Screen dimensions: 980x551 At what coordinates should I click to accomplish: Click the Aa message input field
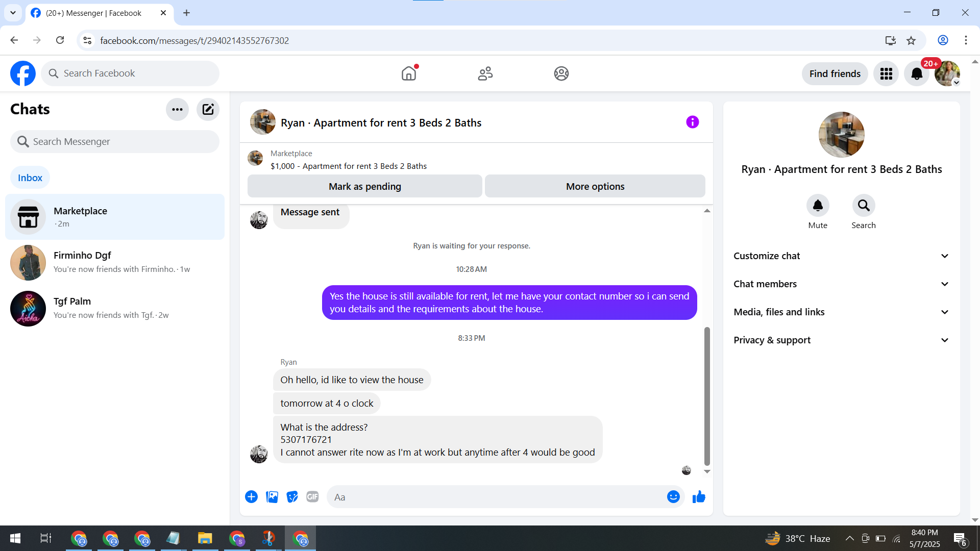click(x=495, y=497)
